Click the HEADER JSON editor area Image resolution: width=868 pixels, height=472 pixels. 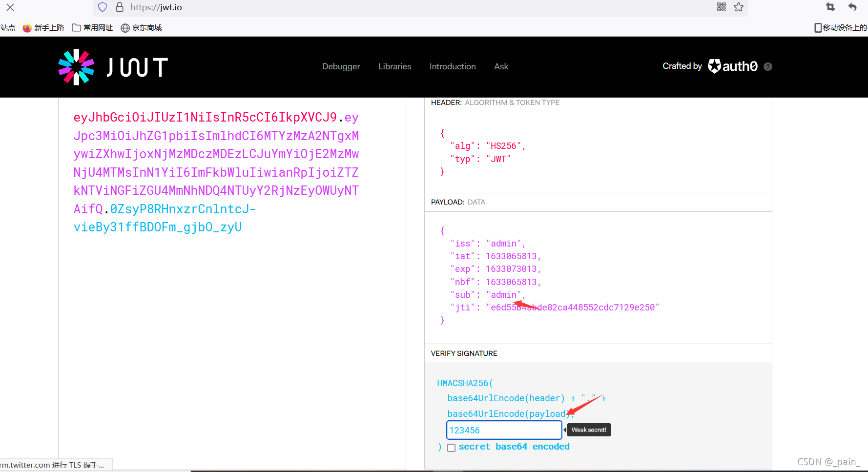coord(598,152)
